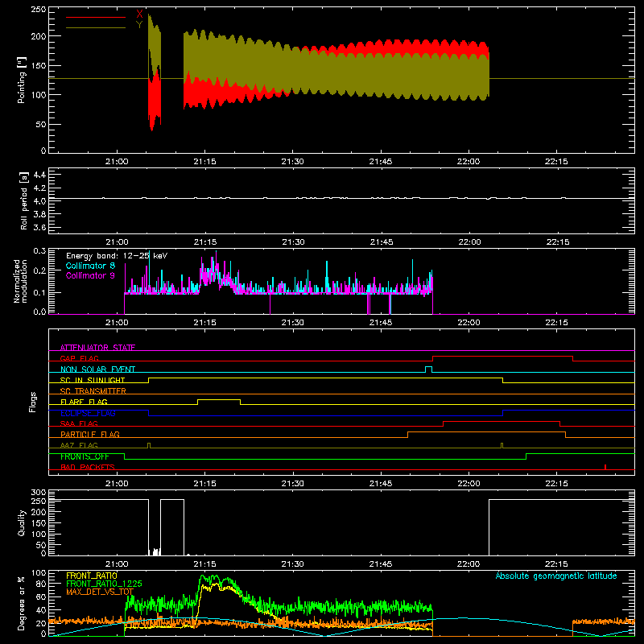
Task: Click the 3.6 tick on Roll period axis
Action: (x=39, y=227)
